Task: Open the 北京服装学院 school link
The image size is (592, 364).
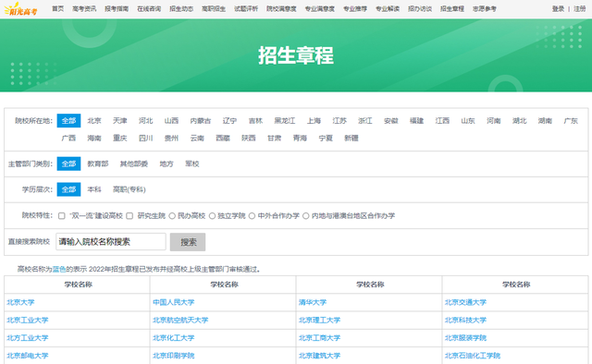Action: 465,338
